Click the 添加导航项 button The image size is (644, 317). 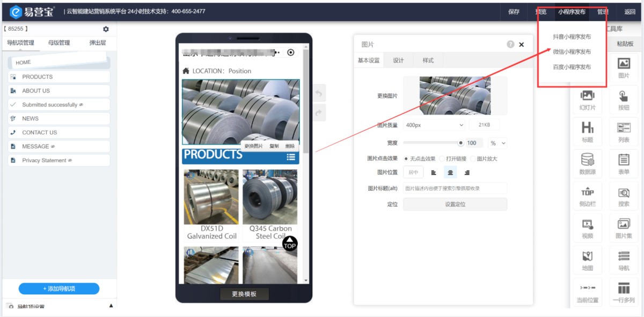point(59,289)
